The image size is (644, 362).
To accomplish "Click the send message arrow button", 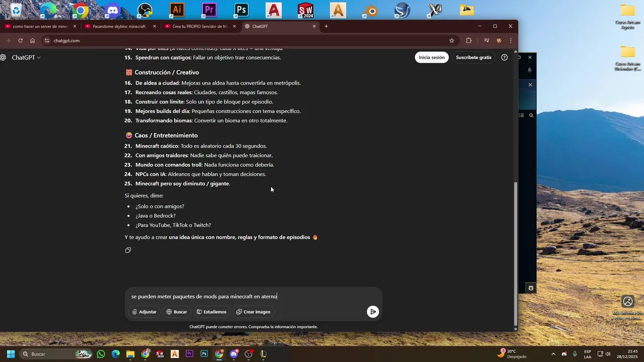I will (373, 312).
